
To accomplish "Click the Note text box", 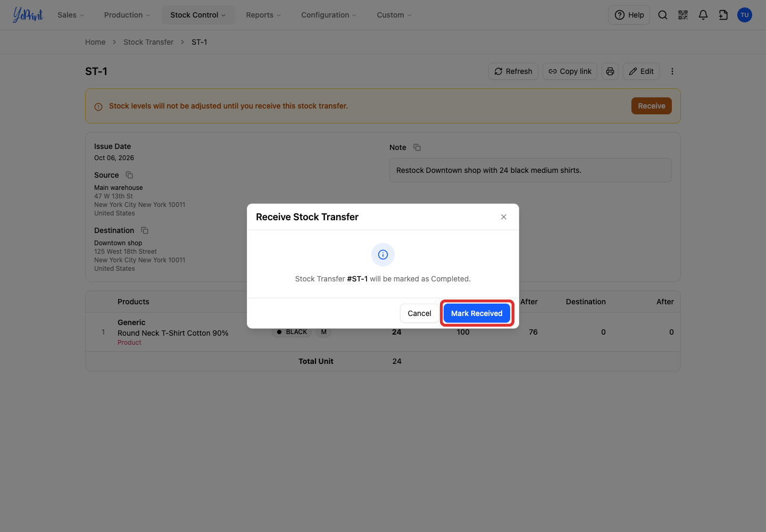I will point(530,170).
